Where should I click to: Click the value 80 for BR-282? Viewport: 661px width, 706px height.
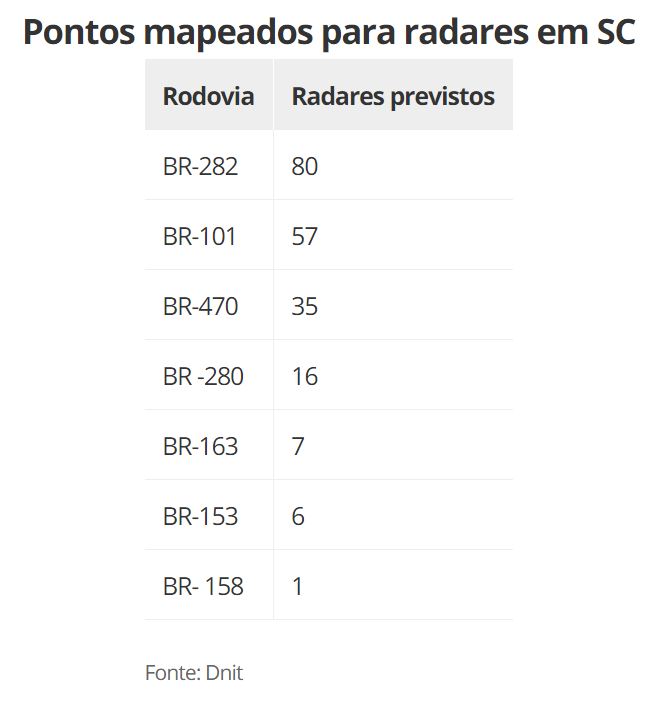click(304, 166)
